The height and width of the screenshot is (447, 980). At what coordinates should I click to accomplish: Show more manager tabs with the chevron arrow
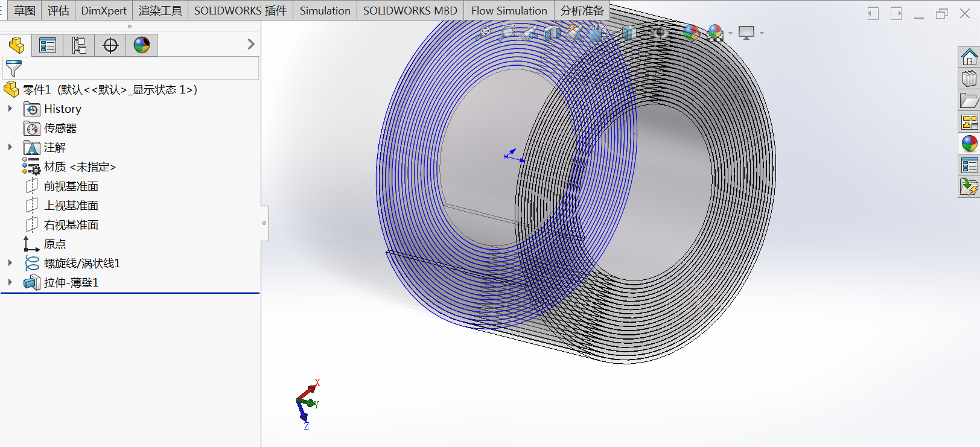coord(251,44)
